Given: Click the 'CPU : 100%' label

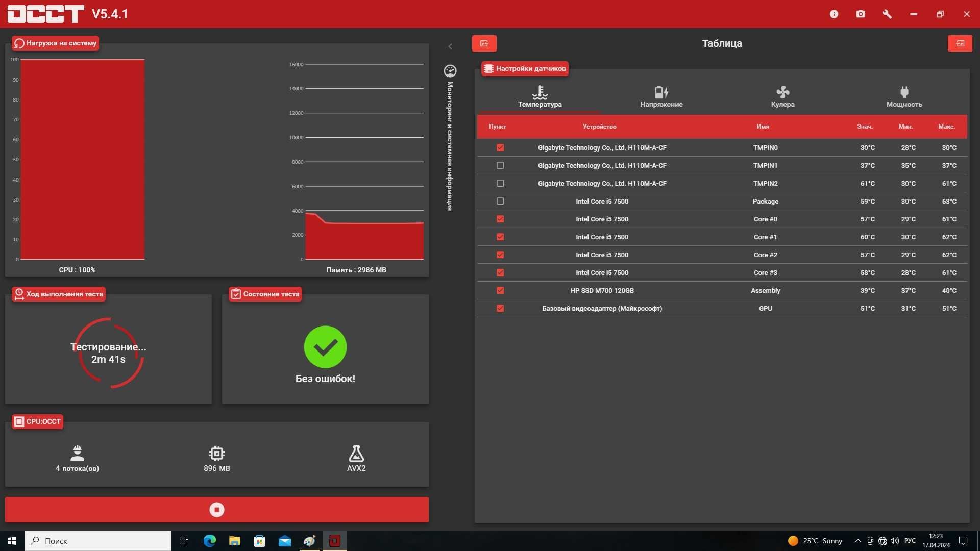Looking at the screenshot, I should pos(77,270).
